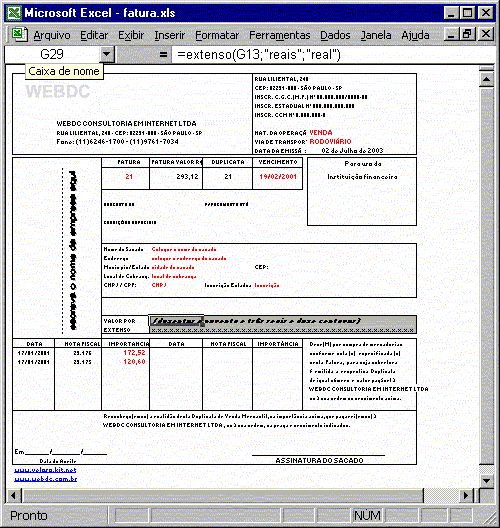Select the nota fiscal cell 23.176
This screenshot has width=500, height=528.
coord(82,353)
